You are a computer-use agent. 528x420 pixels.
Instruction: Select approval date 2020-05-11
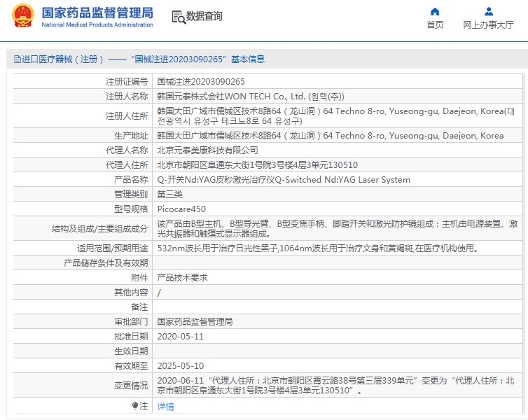coord(181,337)
